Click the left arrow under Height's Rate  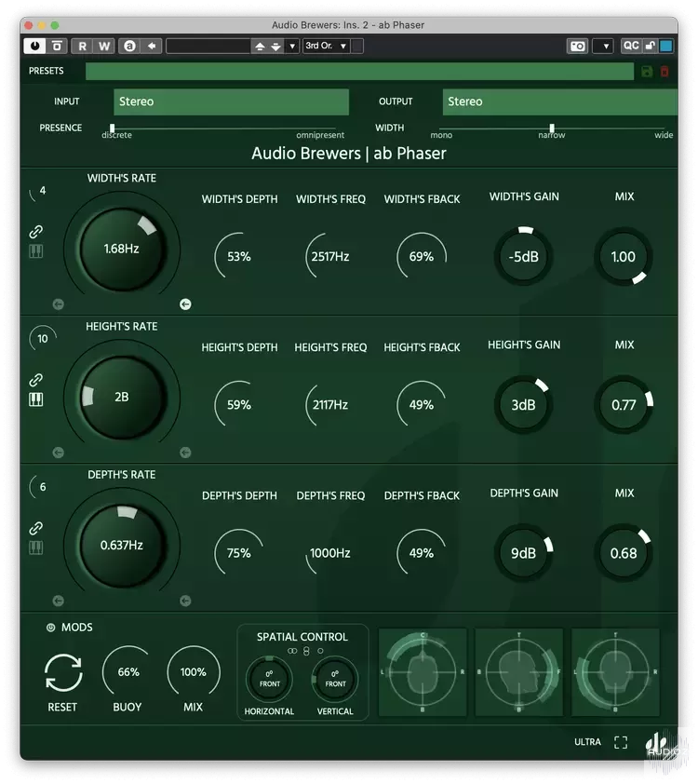click(59, 453)
